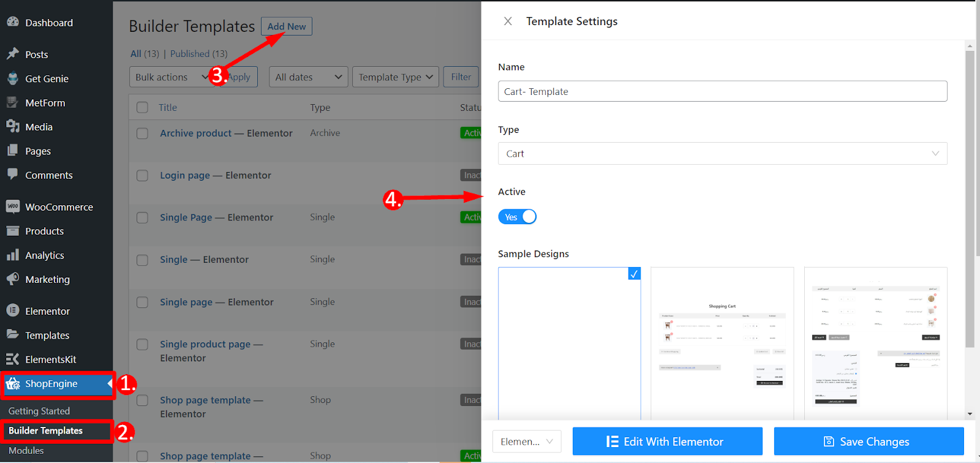Open the Modules submenu item
The height and width of the screenshot is (463, 980).
pyautogui.click(x=26, y=450)
